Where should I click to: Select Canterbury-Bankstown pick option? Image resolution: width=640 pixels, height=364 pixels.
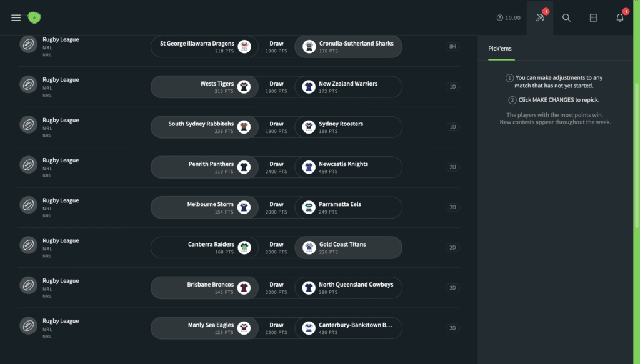click(x=349, y=328)
